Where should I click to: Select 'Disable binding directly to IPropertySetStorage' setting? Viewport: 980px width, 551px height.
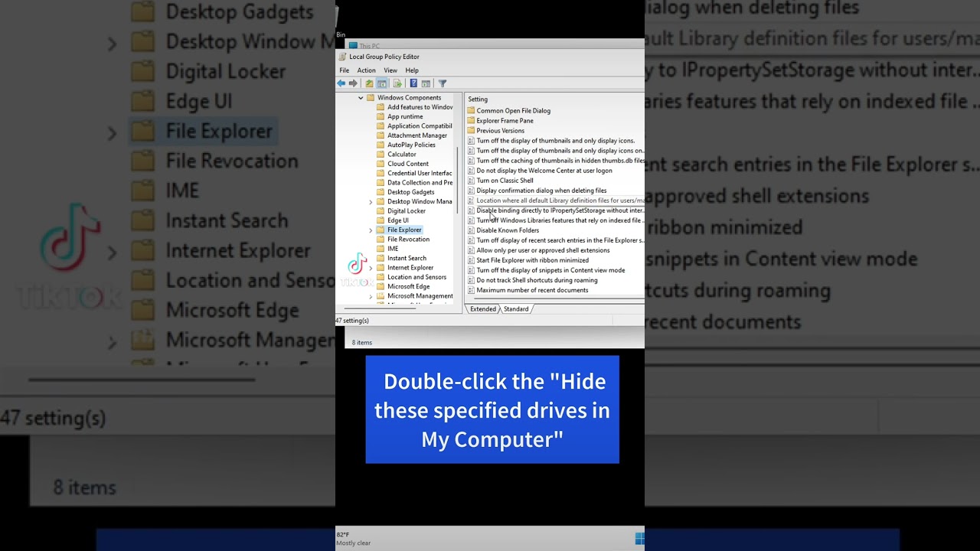[556, 210]
